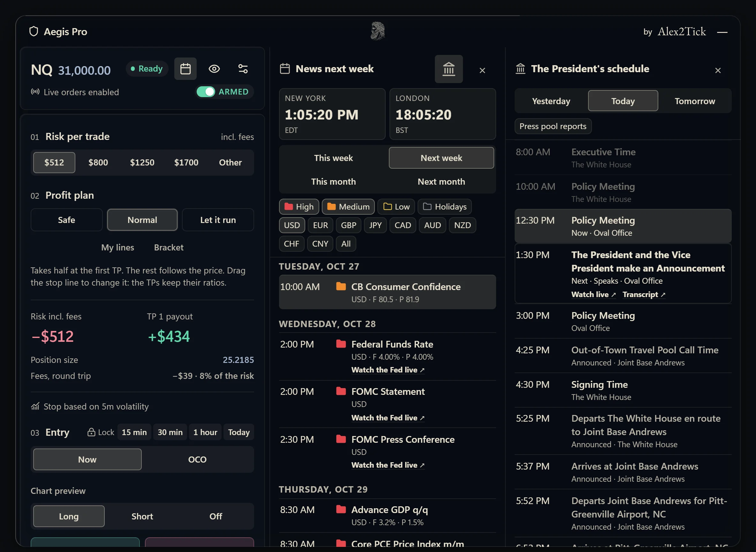Switch to This week tab
Image resolution: width=756 pixels, height=552 pixels.
(x=333, y=158)
